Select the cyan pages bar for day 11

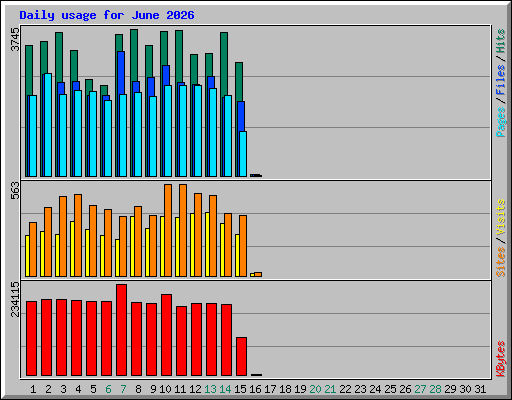(x=183, y=131)
